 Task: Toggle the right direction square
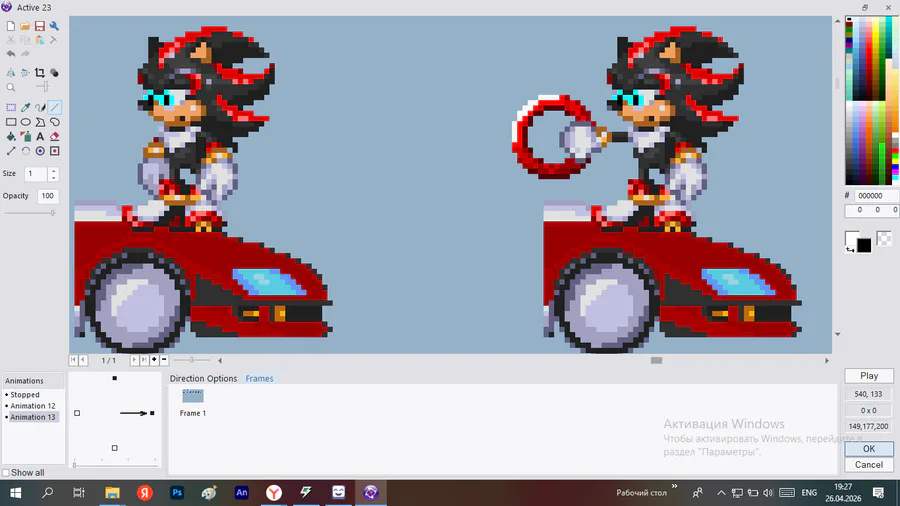tap(152, 413)
